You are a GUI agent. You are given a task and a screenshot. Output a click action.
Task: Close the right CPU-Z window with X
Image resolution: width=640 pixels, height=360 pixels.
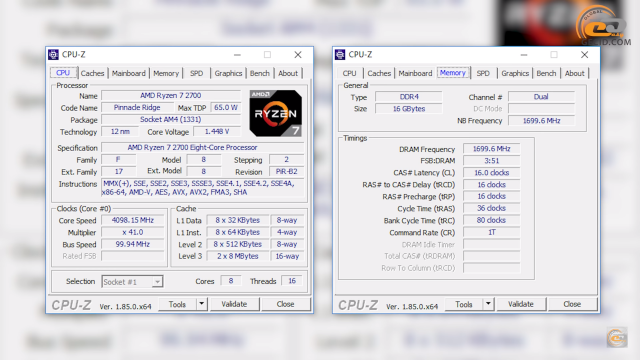click(x=584, y=55)
